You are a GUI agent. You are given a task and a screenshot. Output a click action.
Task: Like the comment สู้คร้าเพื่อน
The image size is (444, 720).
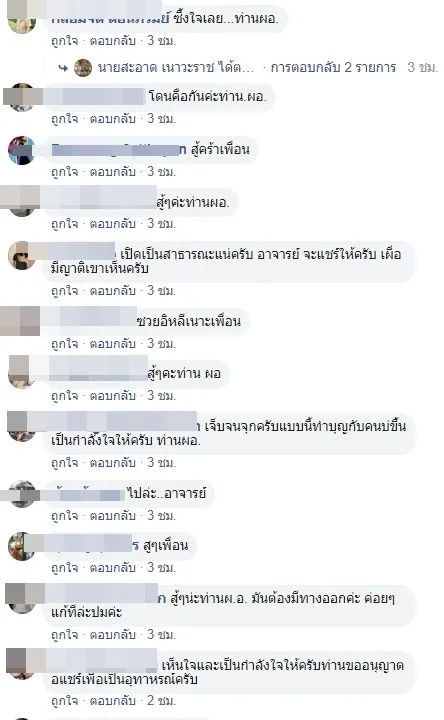pos(64,172)
